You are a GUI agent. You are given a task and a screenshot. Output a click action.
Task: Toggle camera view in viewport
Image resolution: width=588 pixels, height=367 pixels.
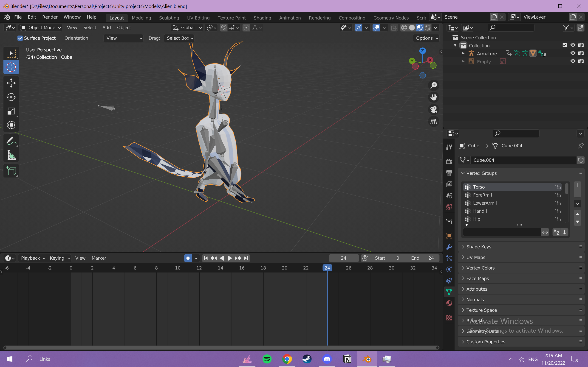[x=434, y=109]
